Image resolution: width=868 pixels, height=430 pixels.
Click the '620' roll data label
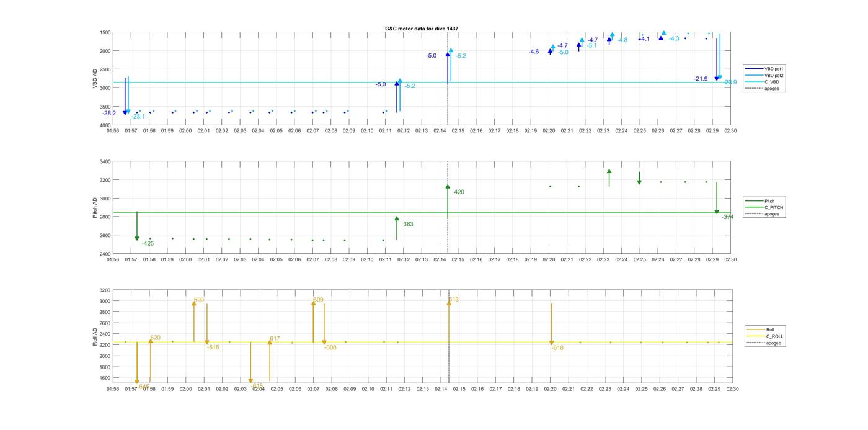coord(155,338)
